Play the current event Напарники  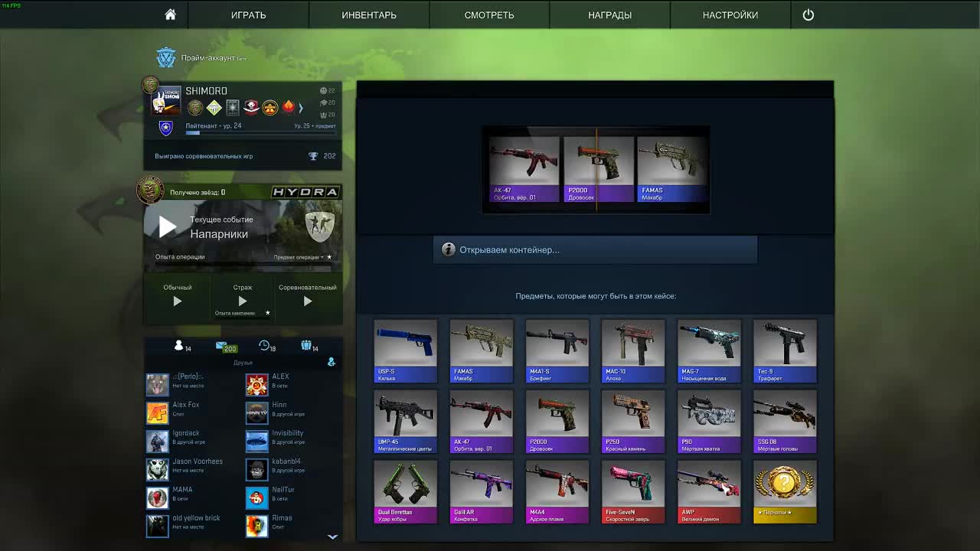point(167,226)
